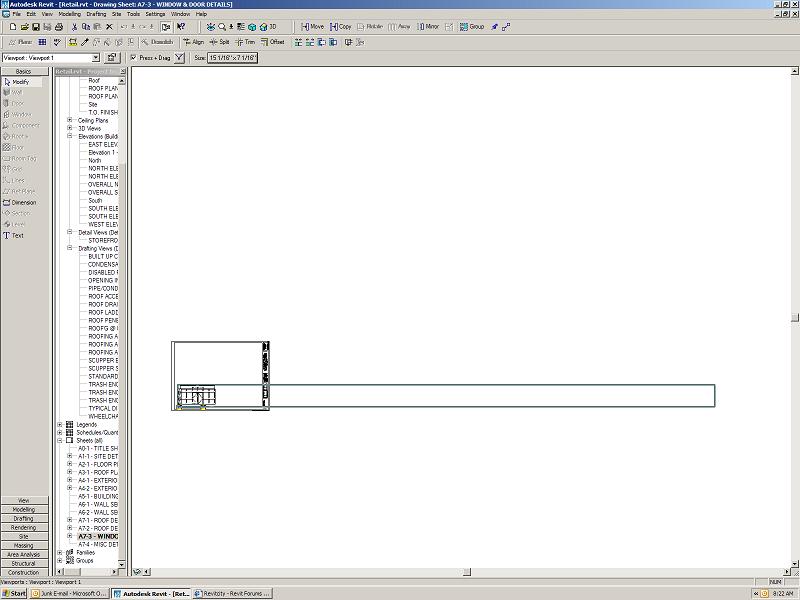The height and width of the screenshot is (600, 800).
Task: Click the Copy tool in toolbar
Action: coord(340,26)
